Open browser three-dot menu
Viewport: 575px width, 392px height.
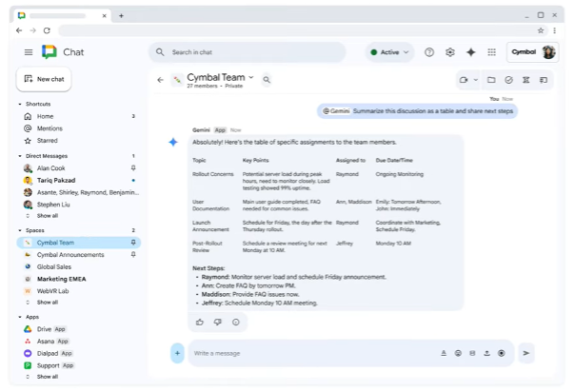coord(554,30)
